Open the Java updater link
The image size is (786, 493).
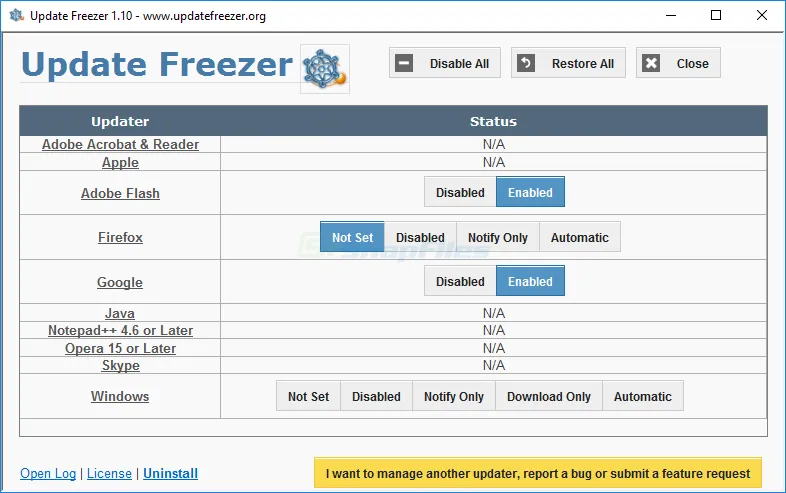coord(120,313)
